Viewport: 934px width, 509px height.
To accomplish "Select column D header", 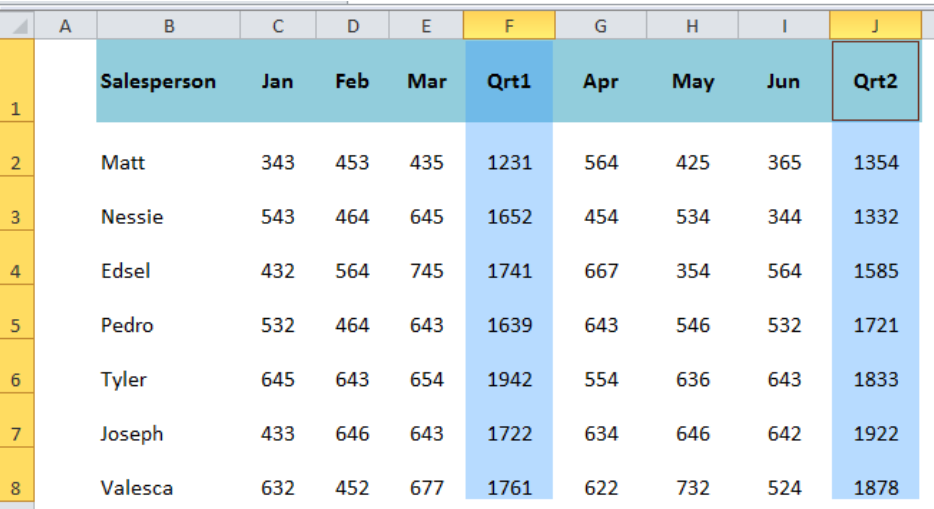I will pos(353,26).
